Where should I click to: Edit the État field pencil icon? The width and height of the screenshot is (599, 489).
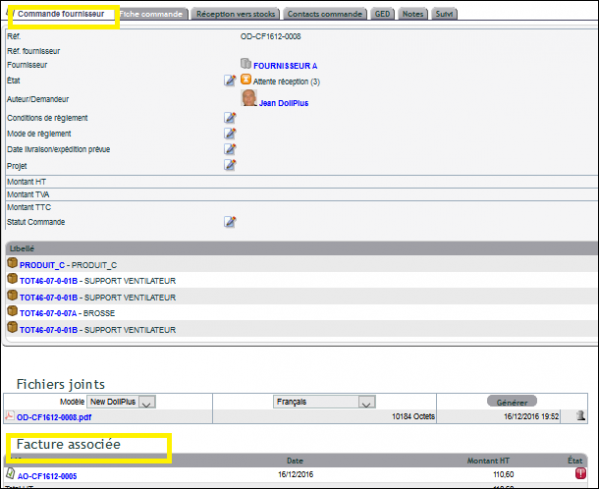230,80
